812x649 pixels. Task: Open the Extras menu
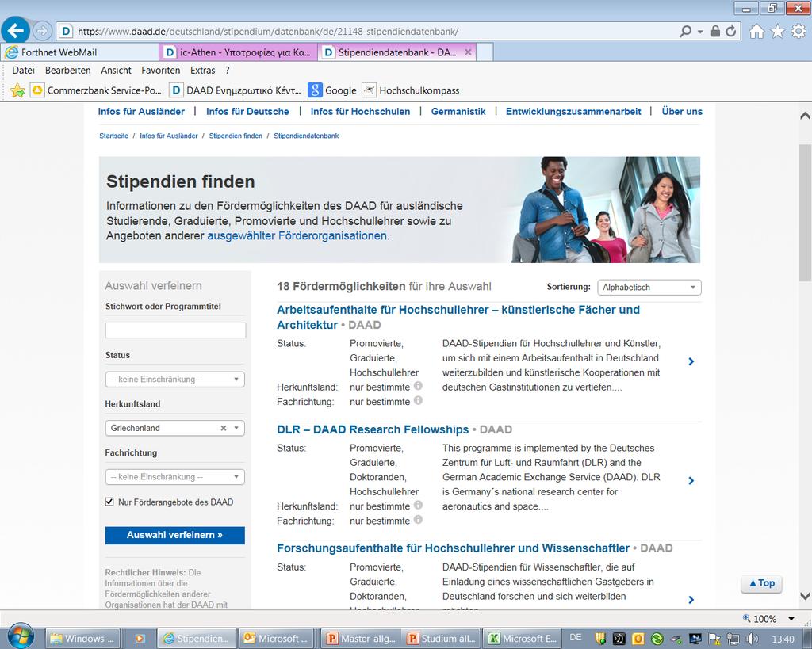click(202, 71)
